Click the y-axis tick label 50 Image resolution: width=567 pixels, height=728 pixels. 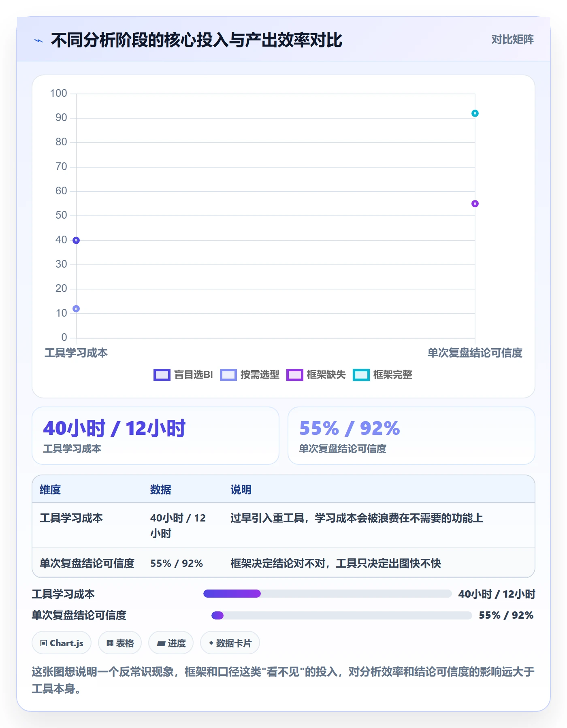coord(61,215)
